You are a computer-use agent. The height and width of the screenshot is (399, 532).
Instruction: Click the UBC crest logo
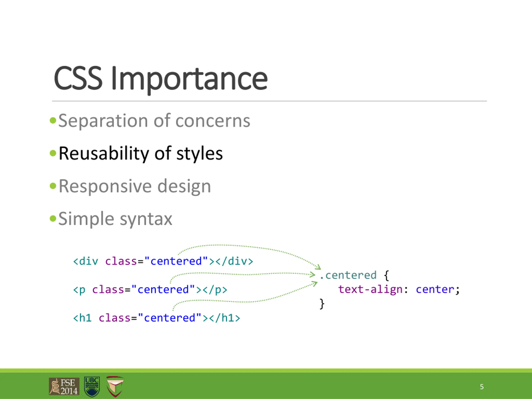pos(92,387)
